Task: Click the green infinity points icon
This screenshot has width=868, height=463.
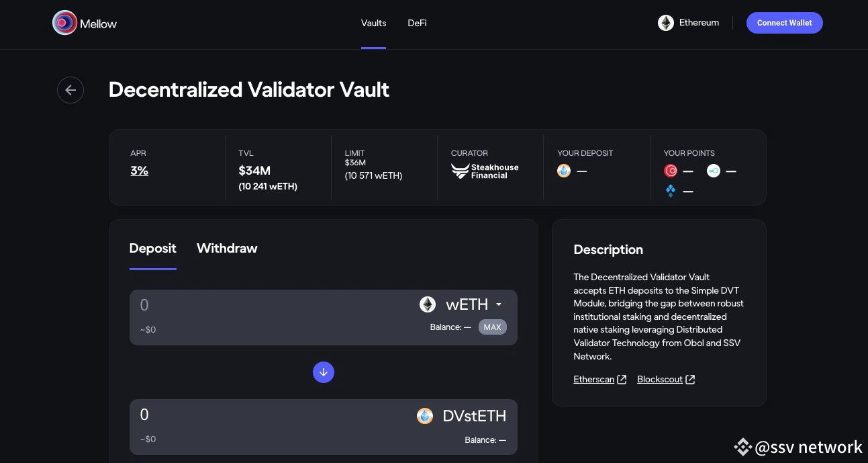Action: pos(713,171)
